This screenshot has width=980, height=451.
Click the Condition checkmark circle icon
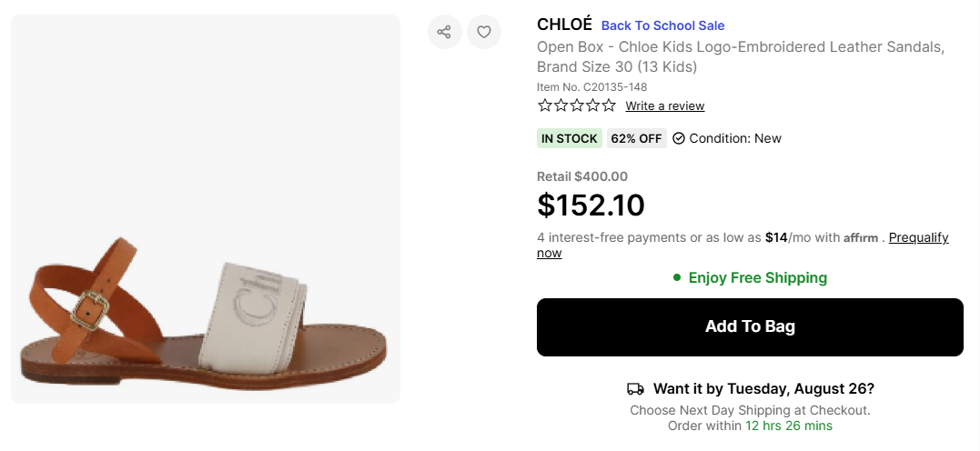pos(679,139)
